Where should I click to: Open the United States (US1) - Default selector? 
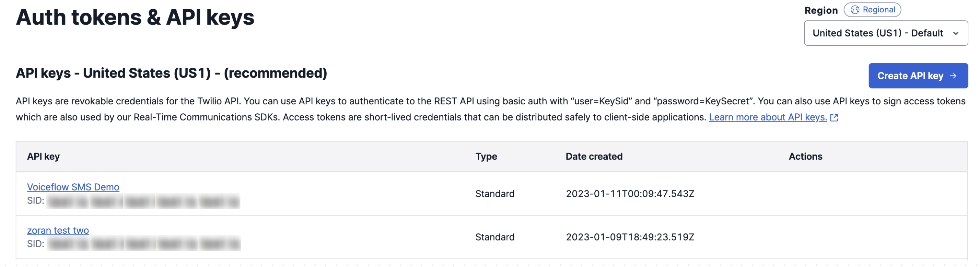click(x=877, y=33)
